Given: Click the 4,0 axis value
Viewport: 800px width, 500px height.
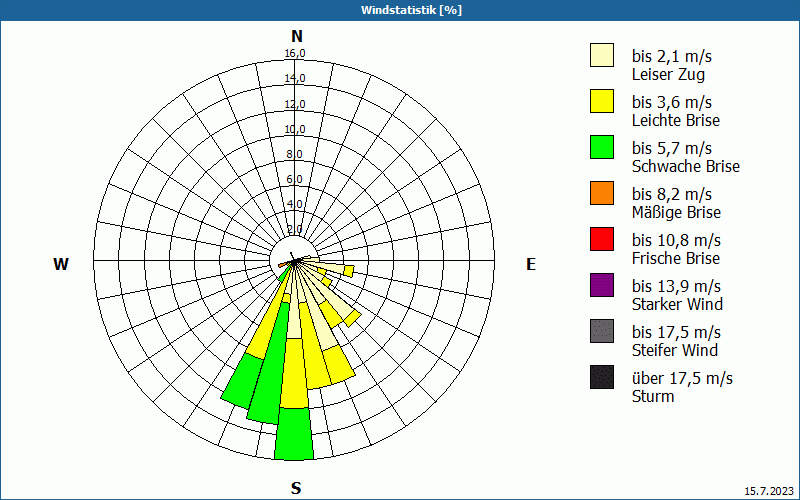Looking at the screenshot, I should (294, 204).
